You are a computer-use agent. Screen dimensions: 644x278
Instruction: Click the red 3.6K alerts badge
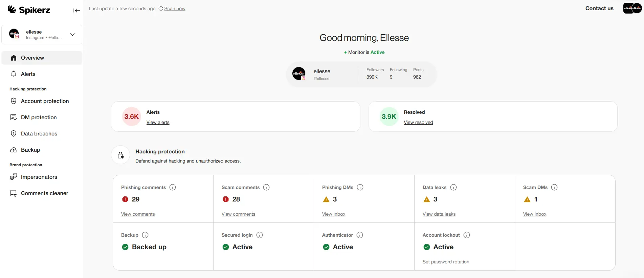click(x=131, y=116)
